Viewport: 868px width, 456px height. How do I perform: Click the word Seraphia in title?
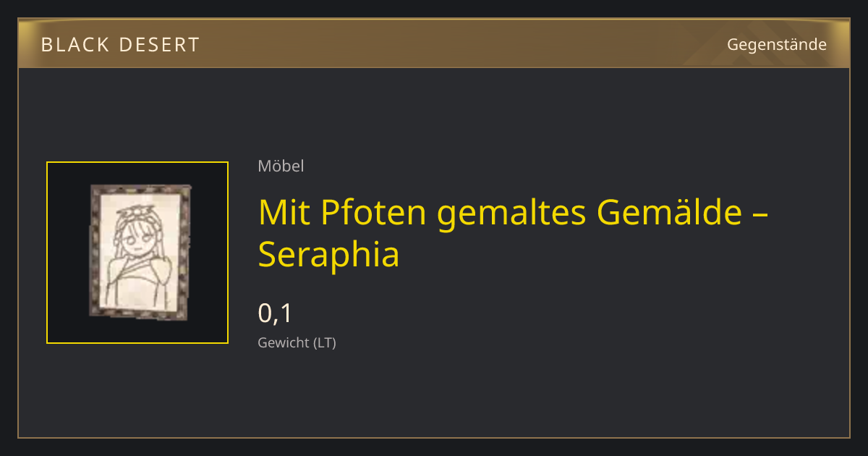[x=329, y=255]
